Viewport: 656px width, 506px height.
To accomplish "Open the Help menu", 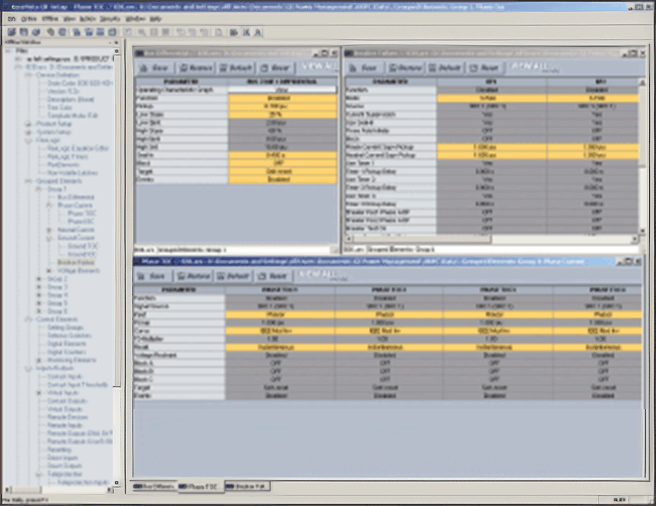I will point(155,19).
